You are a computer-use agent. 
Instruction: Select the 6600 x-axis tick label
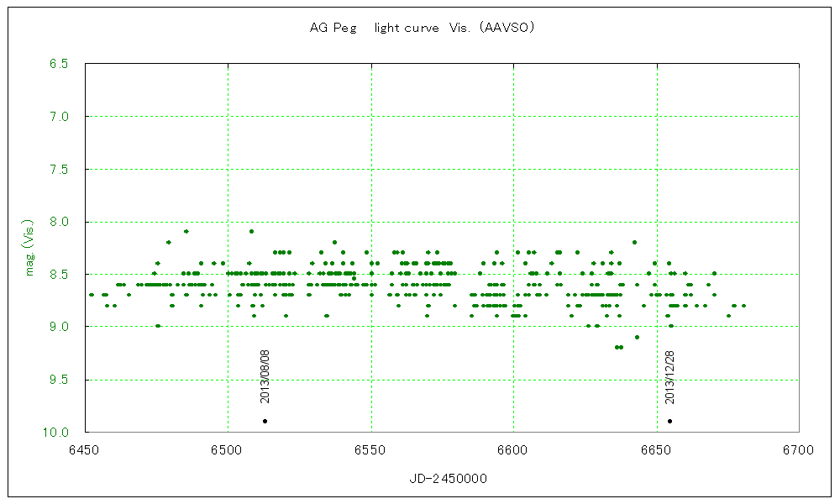513,450
